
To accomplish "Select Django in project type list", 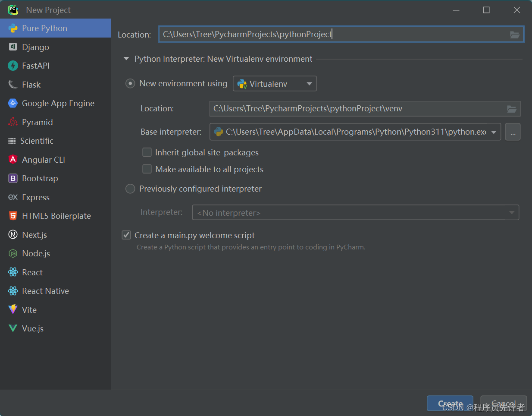I will 56,47.
